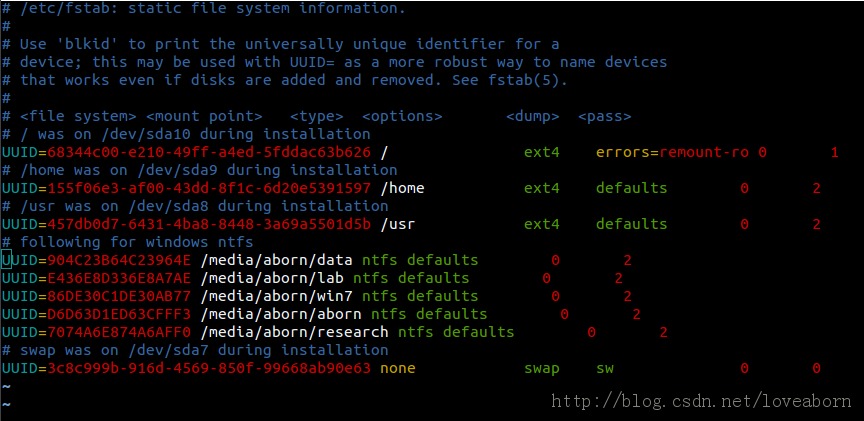This screenshot has width=864, height=421.
Task: Click the <mount point> column header comment
Action: pyautogui.click(x=204, y=116)
